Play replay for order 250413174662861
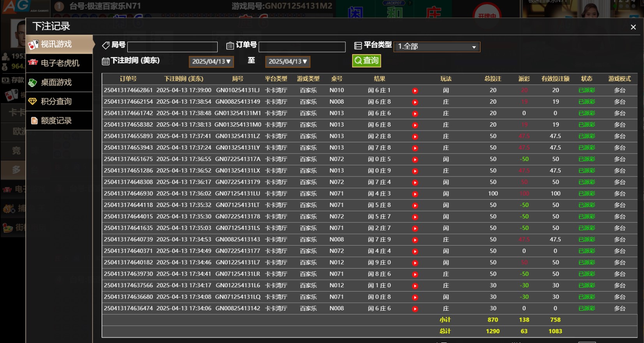This screenshot has height=343, width=644. click(415, 91)
